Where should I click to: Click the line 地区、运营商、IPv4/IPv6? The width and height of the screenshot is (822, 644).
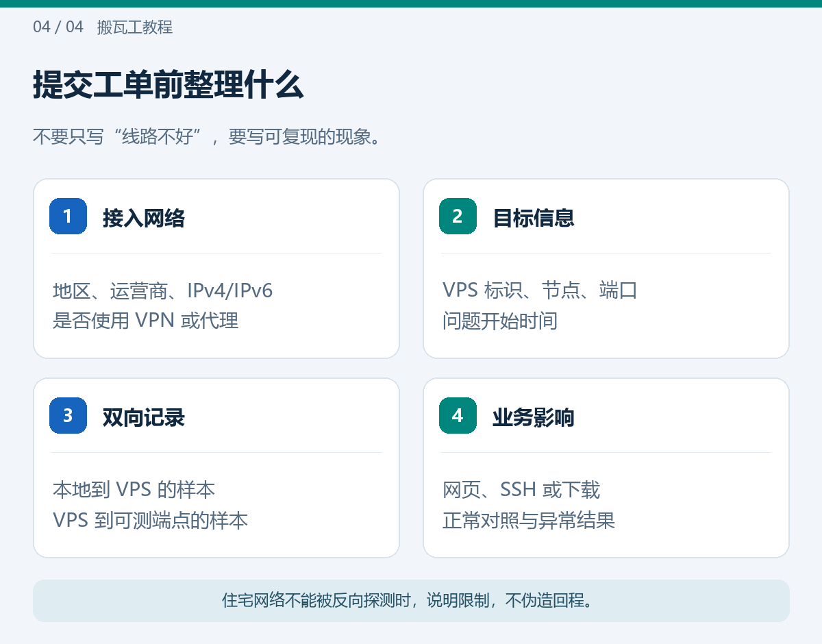click(x=163, y=290)
